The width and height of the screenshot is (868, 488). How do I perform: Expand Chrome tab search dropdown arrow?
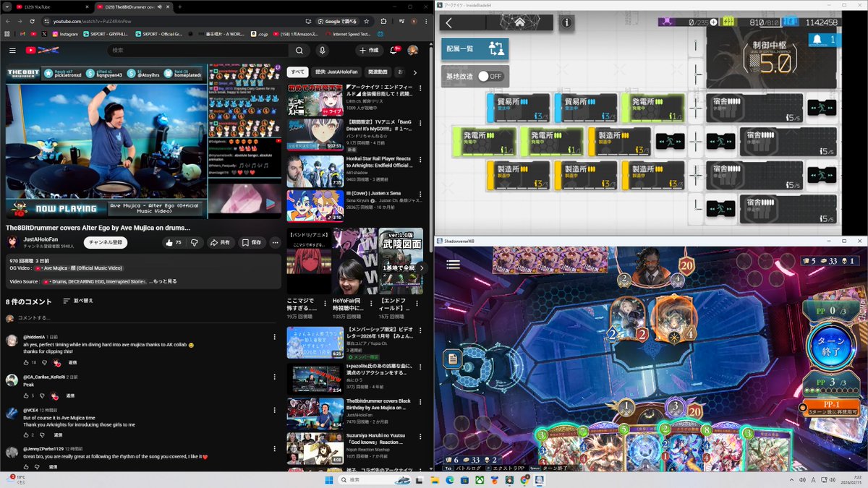click(9, 6)
